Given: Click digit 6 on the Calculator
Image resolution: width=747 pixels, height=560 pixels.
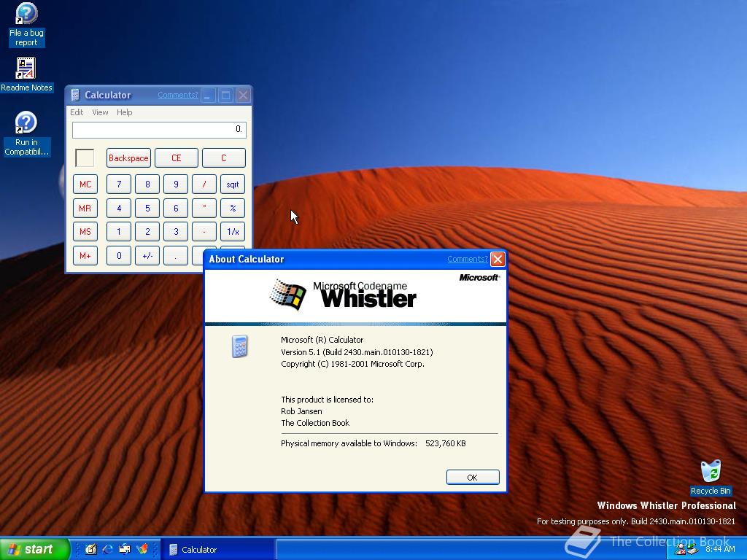Looking at the screenshot, I should (176, 208).
